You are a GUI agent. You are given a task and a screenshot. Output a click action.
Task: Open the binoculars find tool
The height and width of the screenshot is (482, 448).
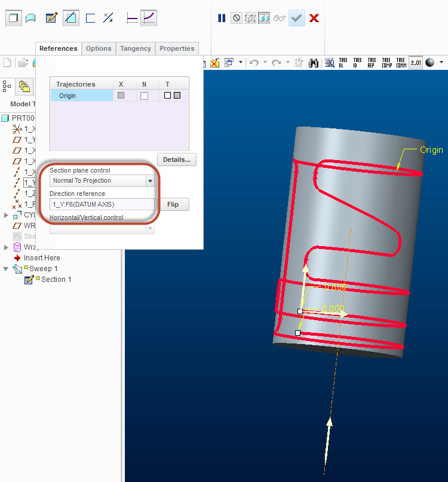click(x=314, y=63)
